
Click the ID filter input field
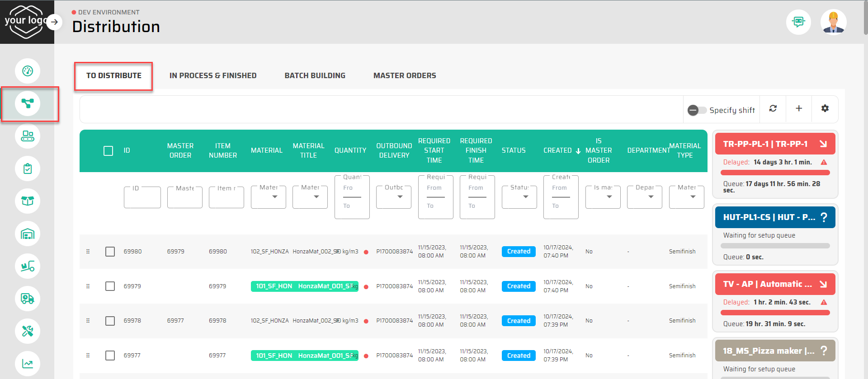pos(142,198)
